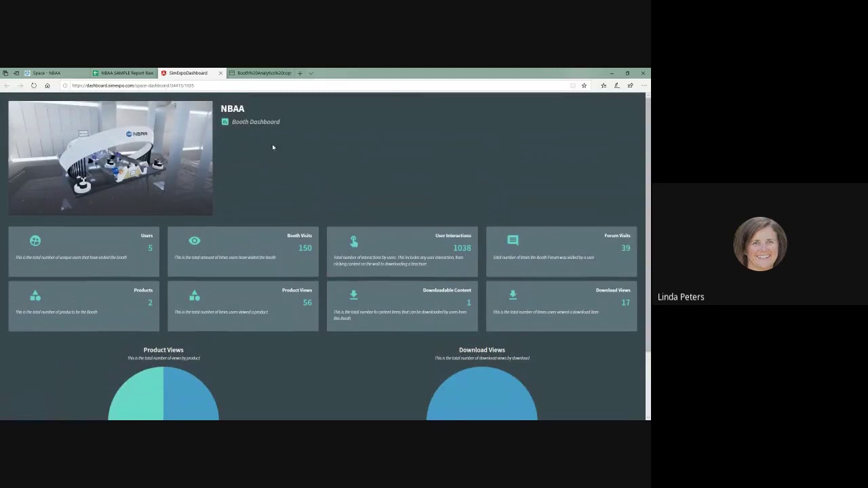This screenshot has width=868, height=488.
Task: Select the Booth Visits value 150
Action: [305, 248]
